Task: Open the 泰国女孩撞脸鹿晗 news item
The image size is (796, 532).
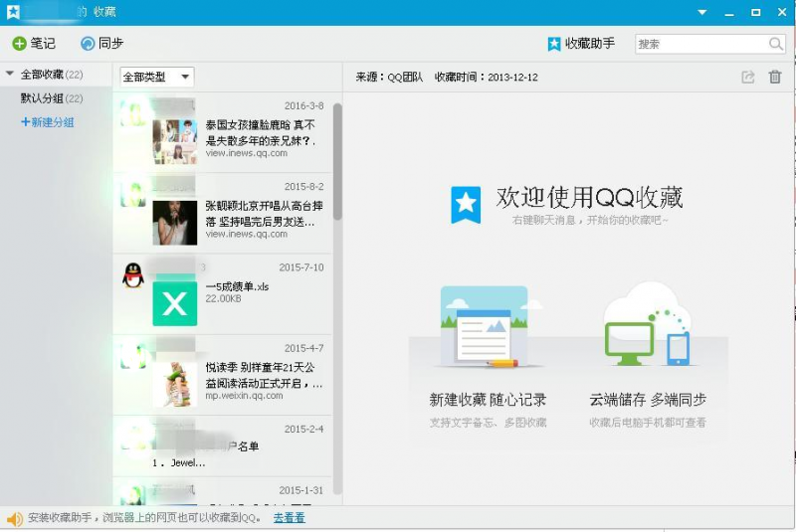Action: (222, 133)
